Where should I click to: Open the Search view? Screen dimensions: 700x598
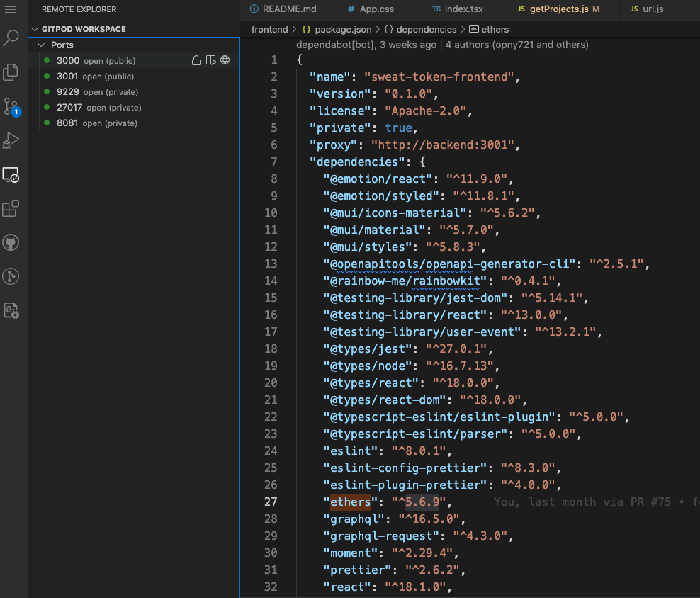point(11,38)
